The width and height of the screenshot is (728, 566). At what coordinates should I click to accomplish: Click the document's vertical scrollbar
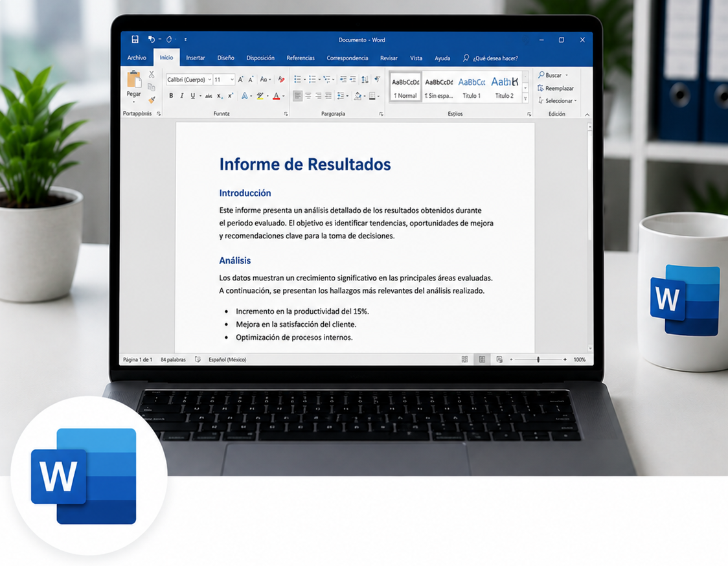click(589, 237)
